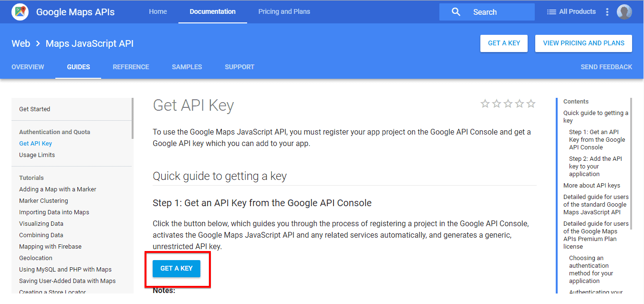Go to Pricing and Plans

pyautogui.click(x=284, y=11)
